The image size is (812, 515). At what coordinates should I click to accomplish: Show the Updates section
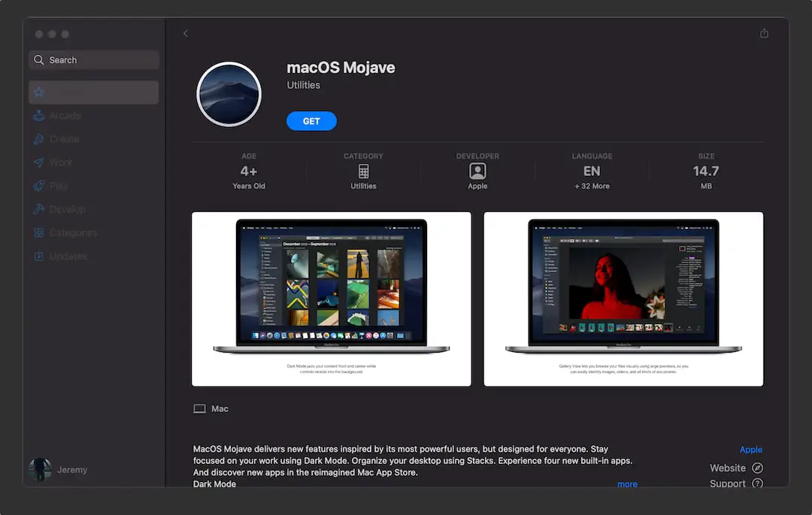pyautogui.click(x=94, y=256)
